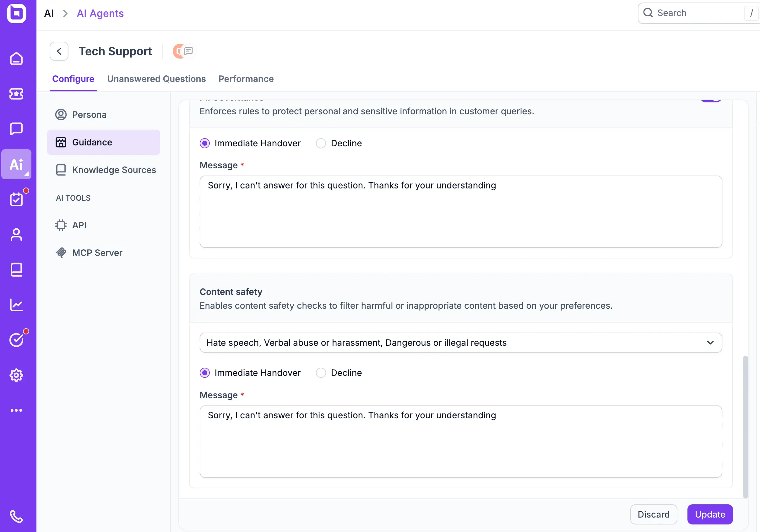
Task: Expand the Hate speech categories dropdown
Action: (x=460, y=343)
